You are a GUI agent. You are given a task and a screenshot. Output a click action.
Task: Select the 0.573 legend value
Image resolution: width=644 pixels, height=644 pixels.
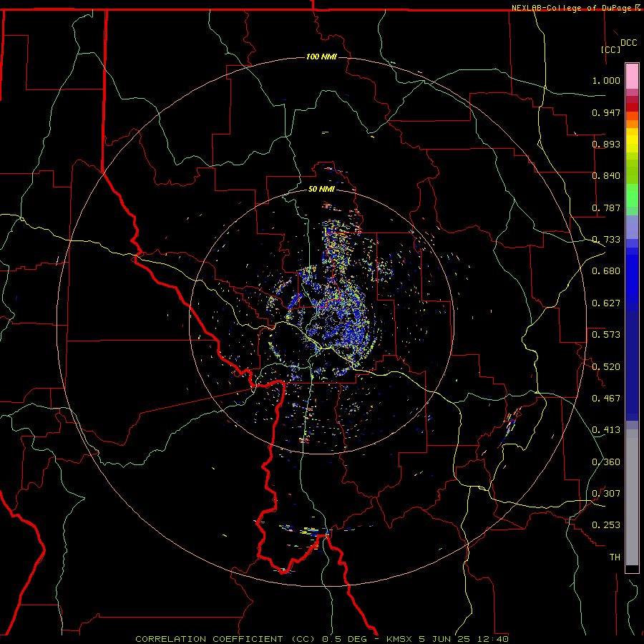coord(606,335)
